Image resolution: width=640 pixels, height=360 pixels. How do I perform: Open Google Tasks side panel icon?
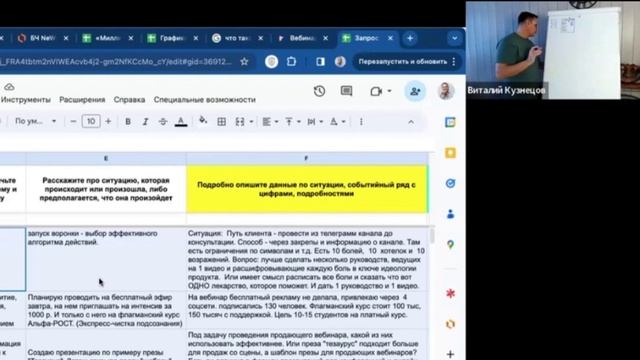(x=450, y=183)
